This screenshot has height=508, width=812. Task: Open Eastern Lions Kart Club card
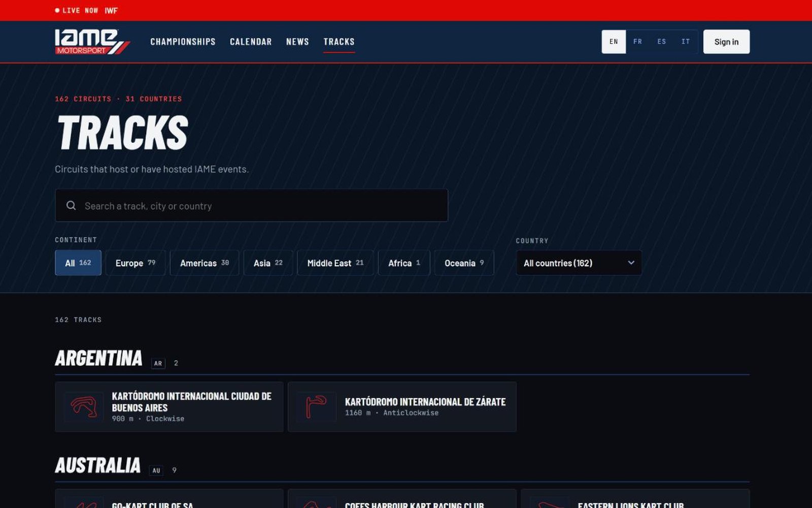pyautogui.click(x=635, y=498)
